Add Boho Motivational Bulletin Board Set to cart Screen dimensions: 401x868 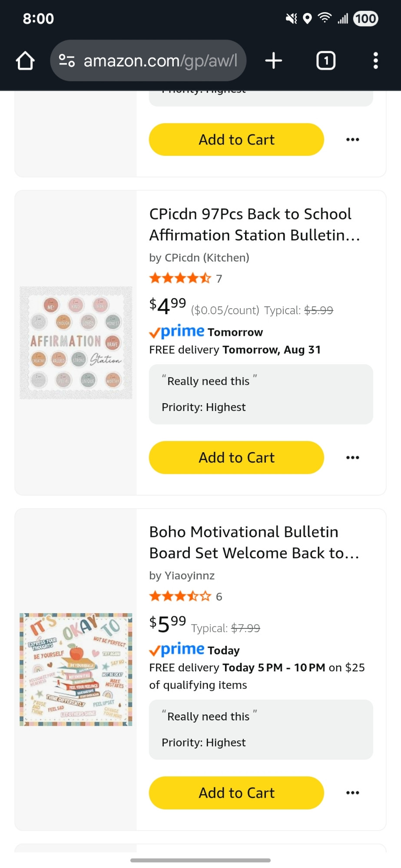click(x=236, y=792)
